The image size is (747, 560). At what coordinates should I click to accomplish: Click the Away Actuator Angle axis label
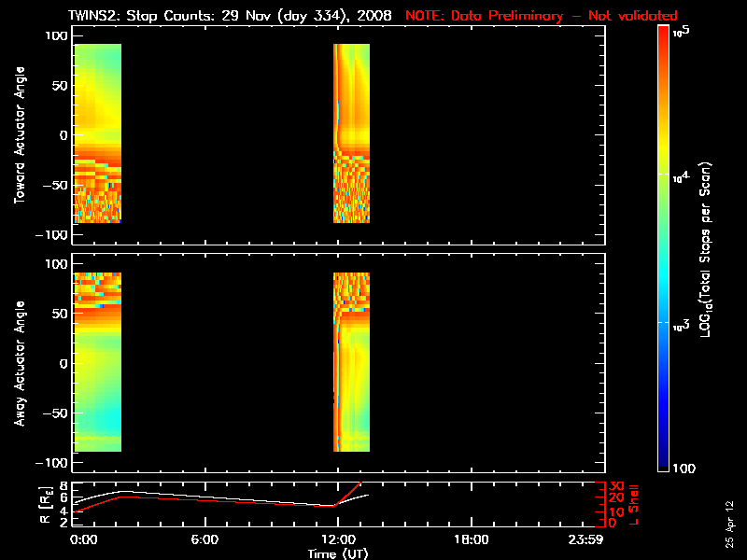(20, 363)
